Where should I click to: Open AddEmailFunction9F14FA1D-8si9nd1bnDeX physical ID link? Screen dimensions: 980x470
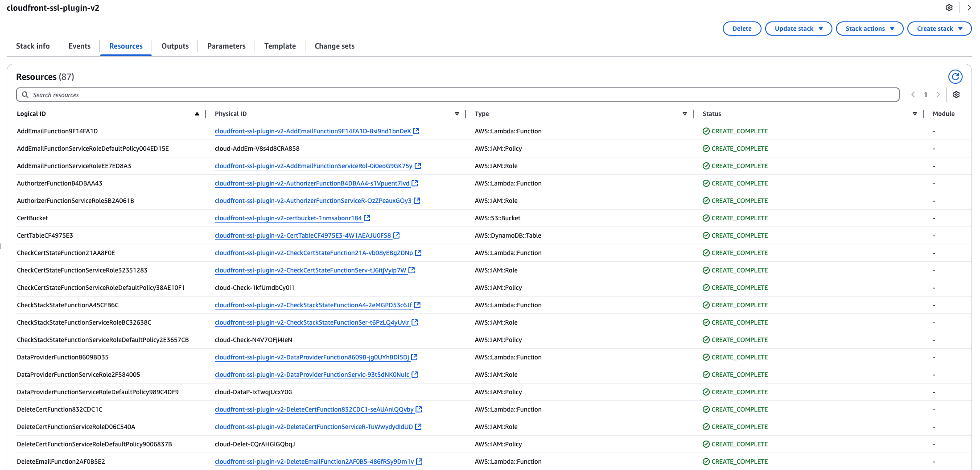click(313, 131)
